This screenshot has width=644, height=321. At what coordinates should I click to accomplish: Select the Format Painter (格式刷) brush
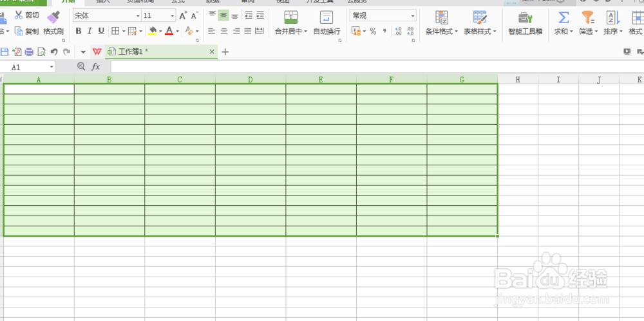pyautogui.click(x=53, y=23)
